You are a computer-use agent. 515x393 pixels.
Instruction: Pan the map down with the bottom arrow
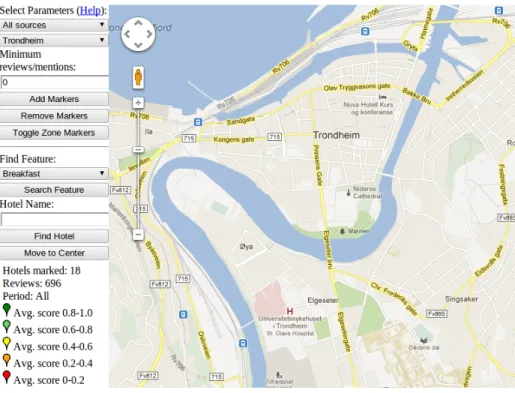click(138, 45)
